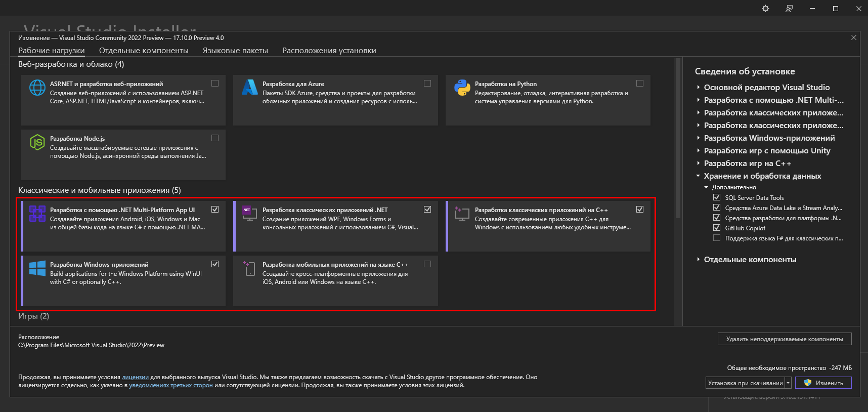Open installer settings gear icon

coord(765,9)
